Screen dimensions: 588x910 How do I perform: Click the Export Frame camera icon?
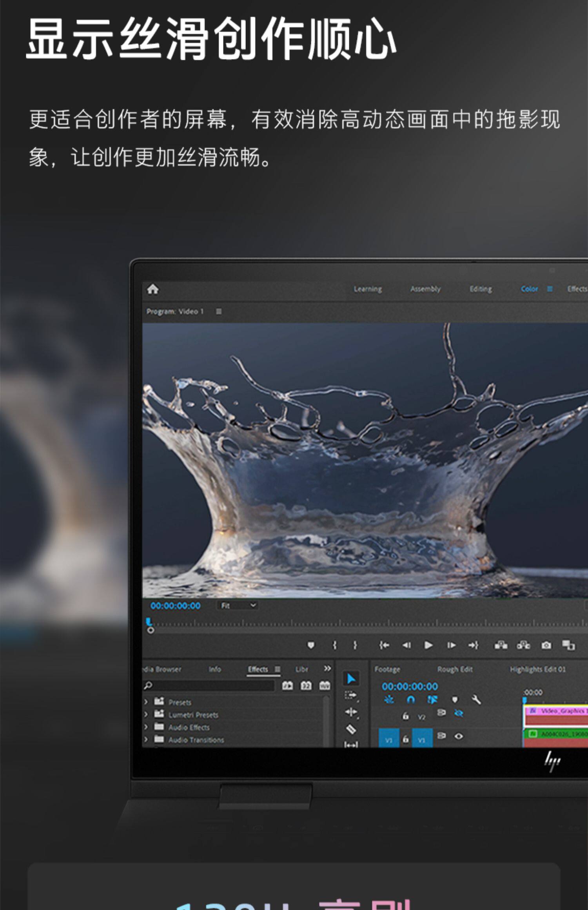546,645
